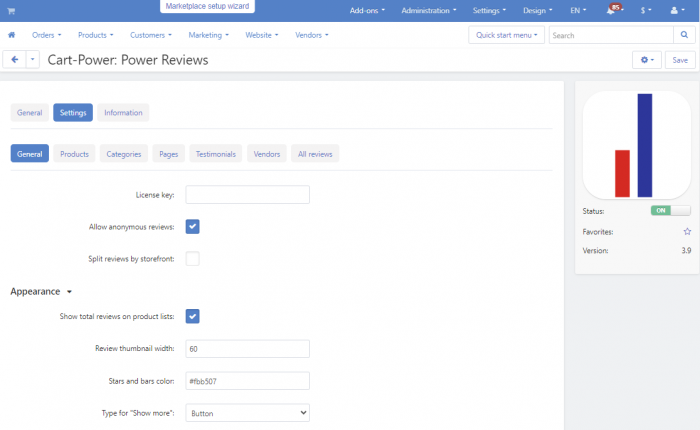The image size is (700, 430).
Task: Open the notifications bell icon
Action: [x=611, y=10]
